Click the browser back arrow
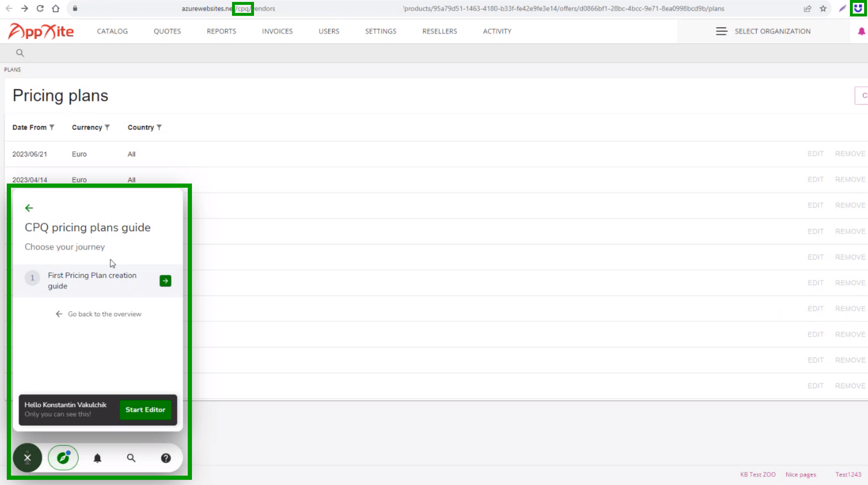This screenshot has width=868, height=485. [x=9, y=8]
